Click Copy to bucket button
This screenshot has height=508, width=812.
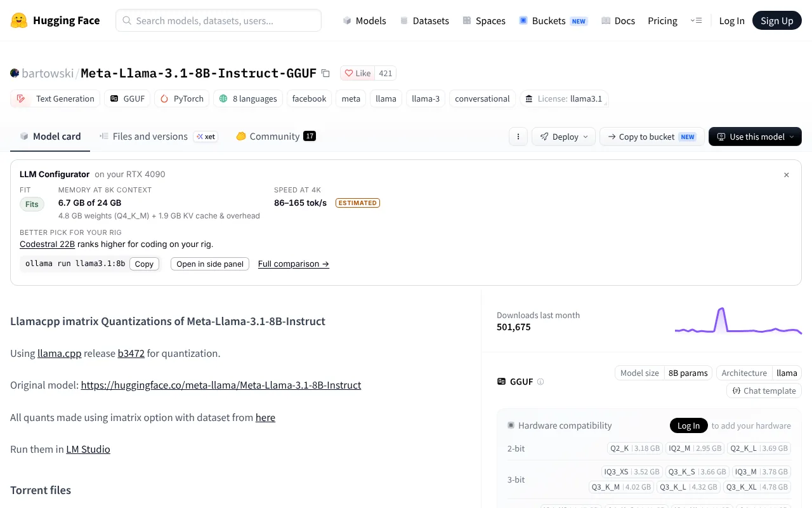[x=652, y=137]
